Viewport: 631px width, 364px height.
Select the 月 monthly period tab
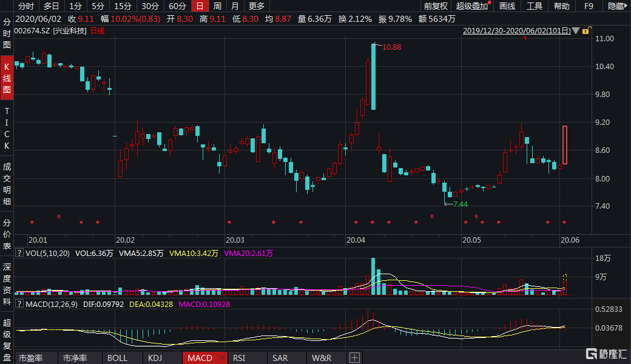click(x=235, y=6)
